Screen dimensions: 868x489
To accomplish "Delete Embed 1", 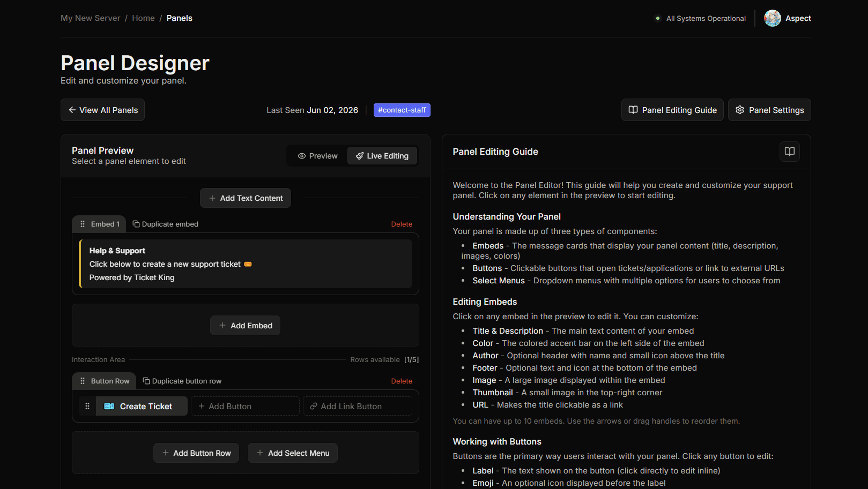I will (402, 224).
